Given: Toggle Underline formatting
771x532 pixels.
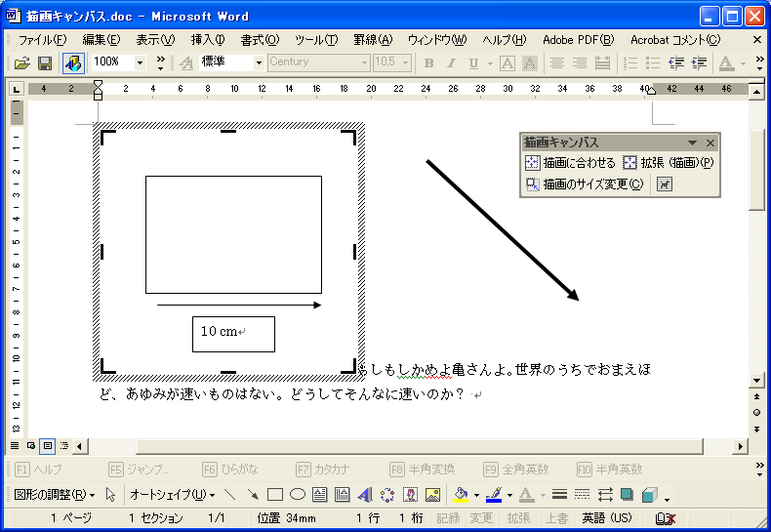Looking at the screenshot, I should coord(473,62).
